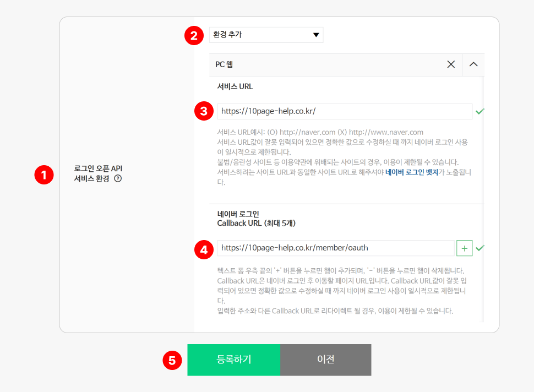Click the PC 웹 section header title

point(224,65)
